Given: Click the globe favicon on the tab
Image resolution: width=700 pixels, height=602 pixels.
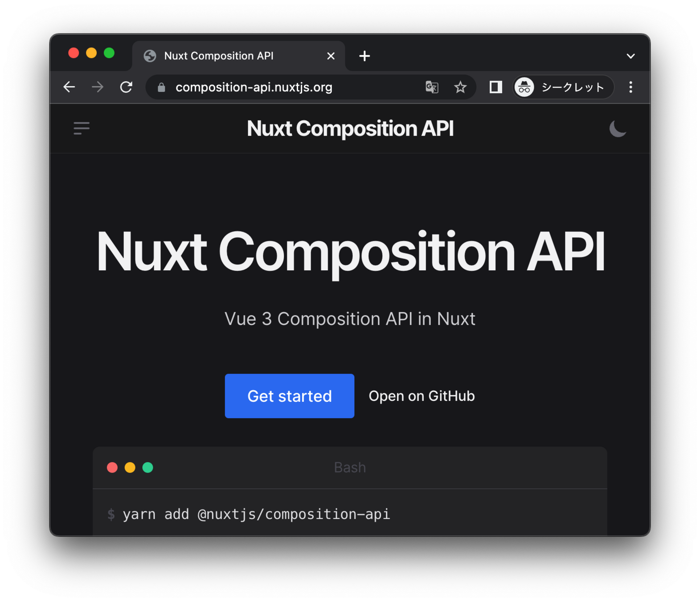Looking at the screenshot, I should [150, 56].
